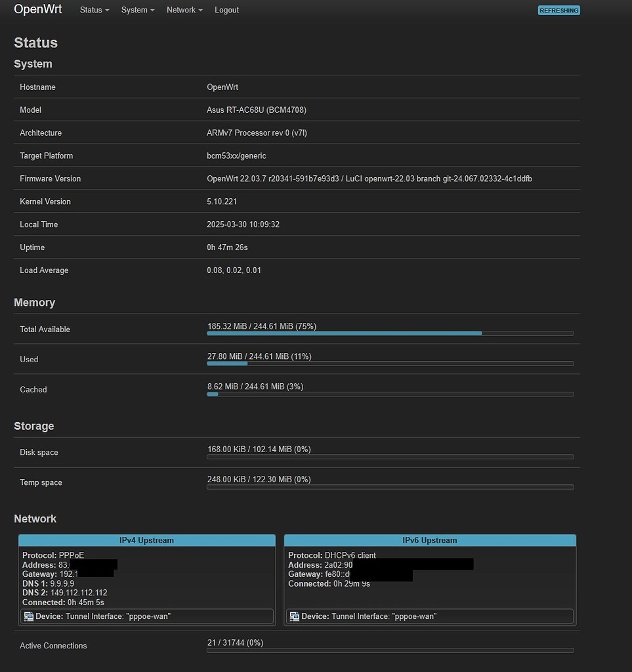
Task: Select the IPv6 Upstream header bar
Action: 430,540
